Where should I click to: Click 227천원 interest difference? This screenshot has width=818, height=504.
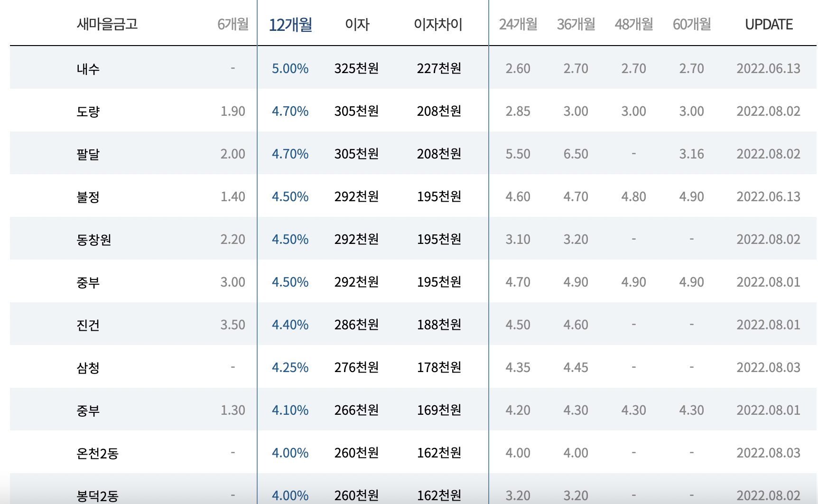(x=439, y=68)
